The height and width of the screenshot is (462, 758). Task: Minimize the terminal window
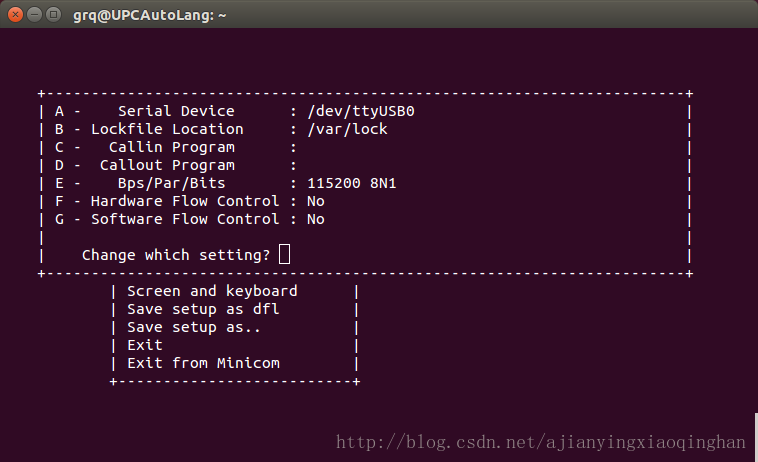[x=32, y=14]
